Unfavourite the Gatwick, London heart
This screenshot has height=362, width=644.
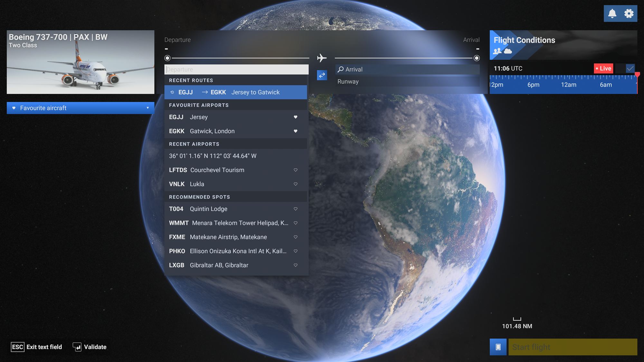(296, 131)
